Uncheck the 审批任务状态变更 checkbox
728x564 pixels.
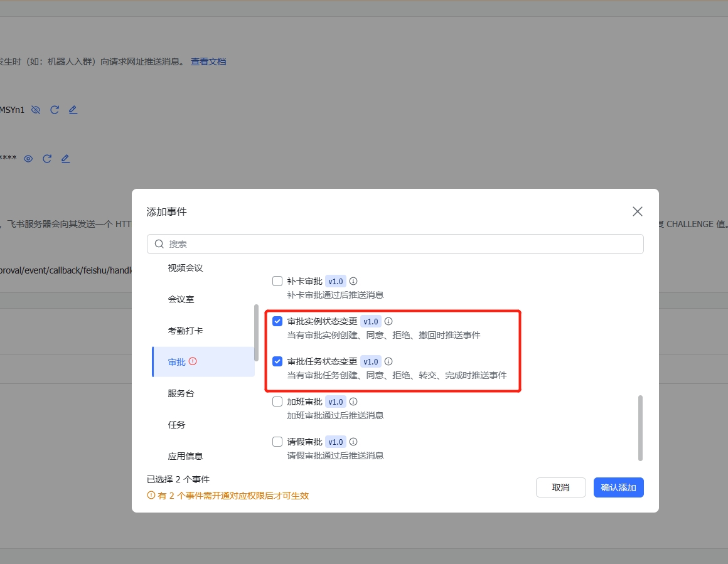277,361
